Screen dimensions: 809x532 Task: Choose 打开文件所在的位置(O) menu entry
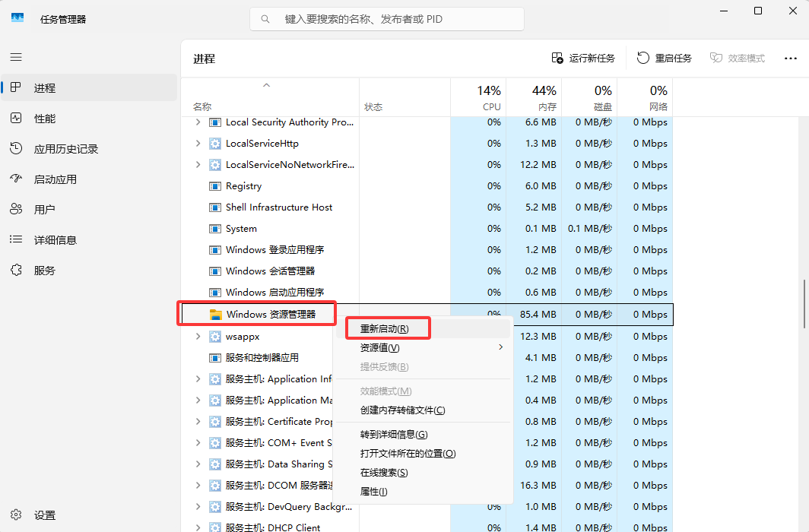click(x=423, y=454)
